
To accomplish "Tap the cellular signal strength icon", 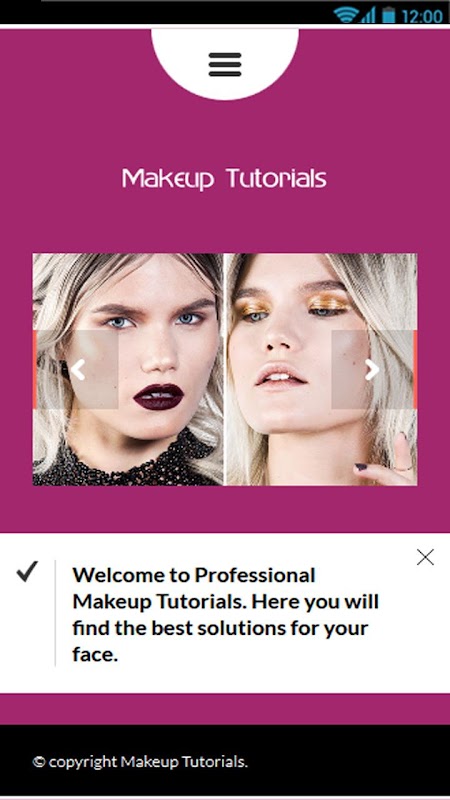I will pyautogui.click(x=368, y=15).
